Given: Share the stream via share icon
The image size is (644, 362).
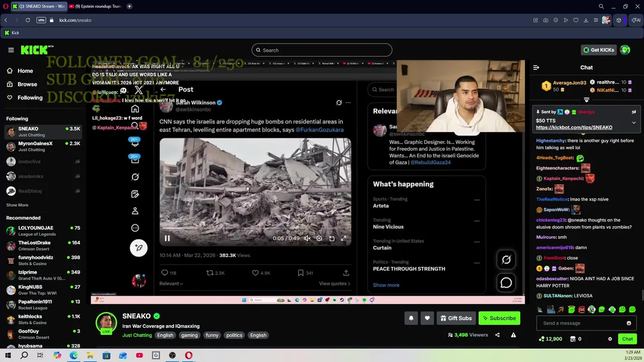Looking at the screenshot, I should tap(497, 335).
